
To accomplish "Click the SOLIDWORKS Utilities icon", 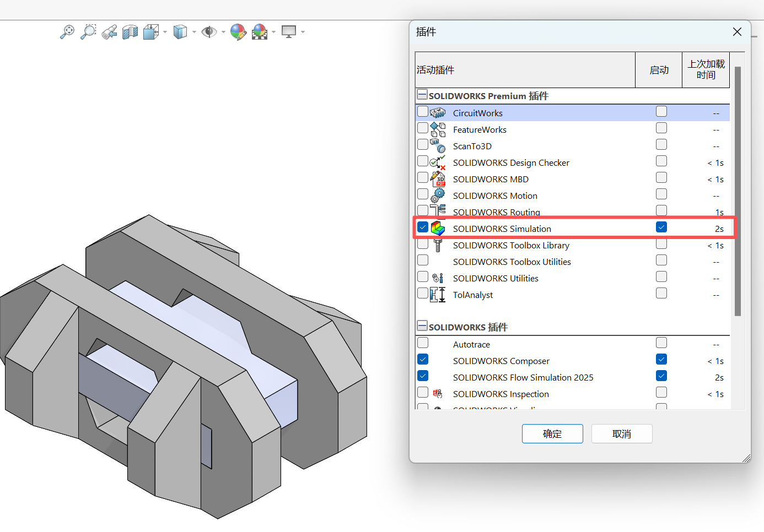I will [438, 278].
